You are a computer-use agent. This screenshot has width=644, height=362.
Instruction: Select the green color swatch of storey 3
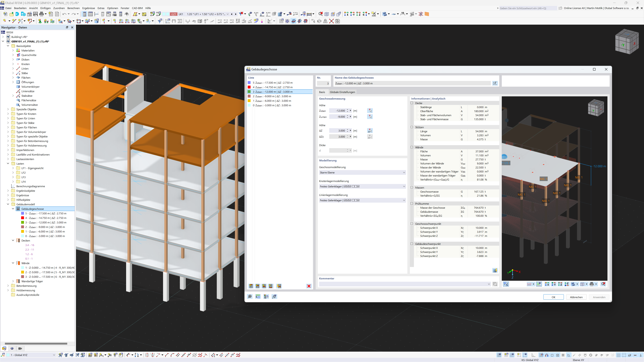click(249, 92)
